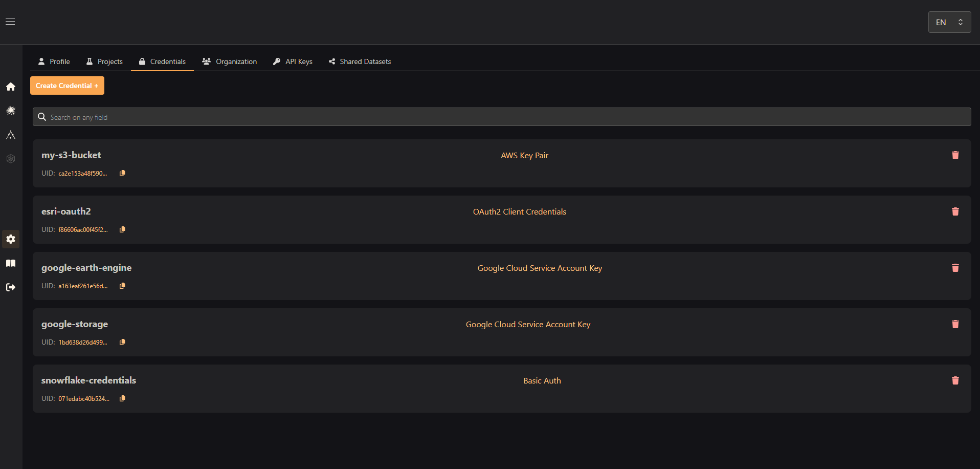
Task: Select the google-earth-engine credential name
Action: coord(86,268)
